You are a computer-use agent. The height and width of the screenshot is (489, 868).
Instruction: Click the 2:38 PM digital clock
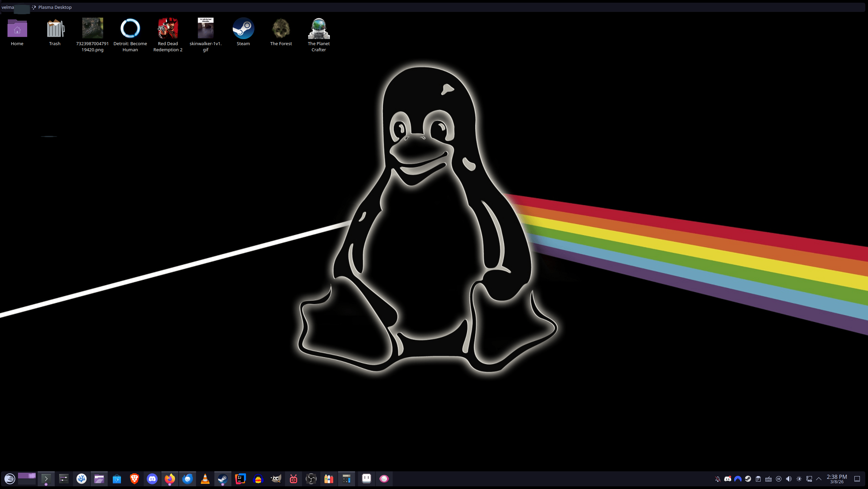pyautogui.click(x=837, y=479)
